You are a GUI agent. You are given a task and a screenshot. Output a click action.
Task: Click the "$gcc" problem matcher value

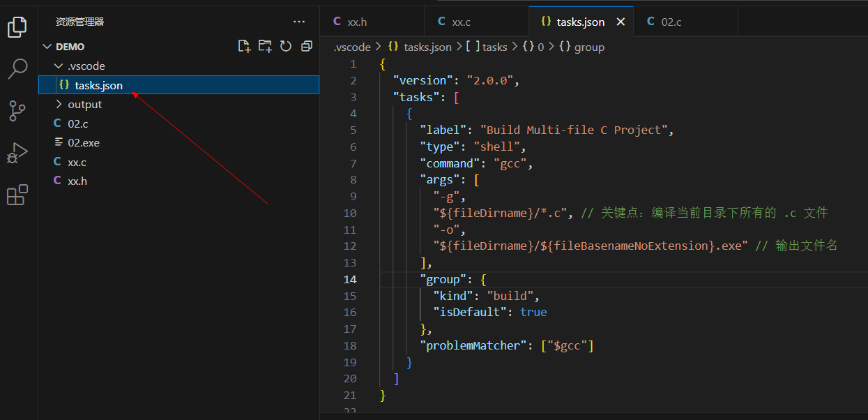click(567, 345)
